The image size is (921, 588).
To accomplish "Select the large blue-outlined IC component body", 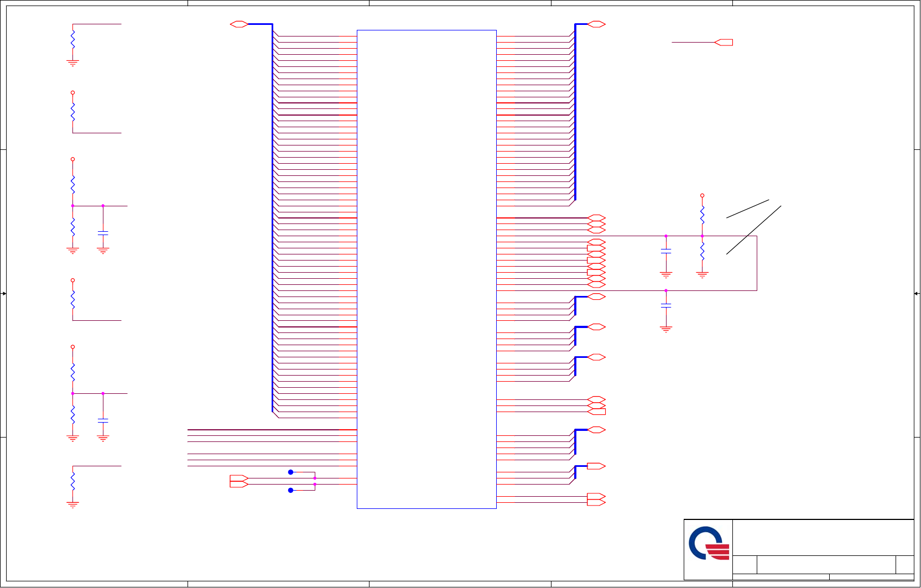I will pyautogui.click(x=426, y=269).
